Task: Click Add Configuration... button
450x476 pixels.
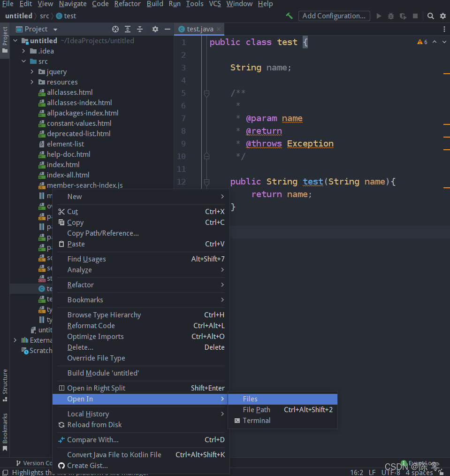Action: click(x=334, y=16)
